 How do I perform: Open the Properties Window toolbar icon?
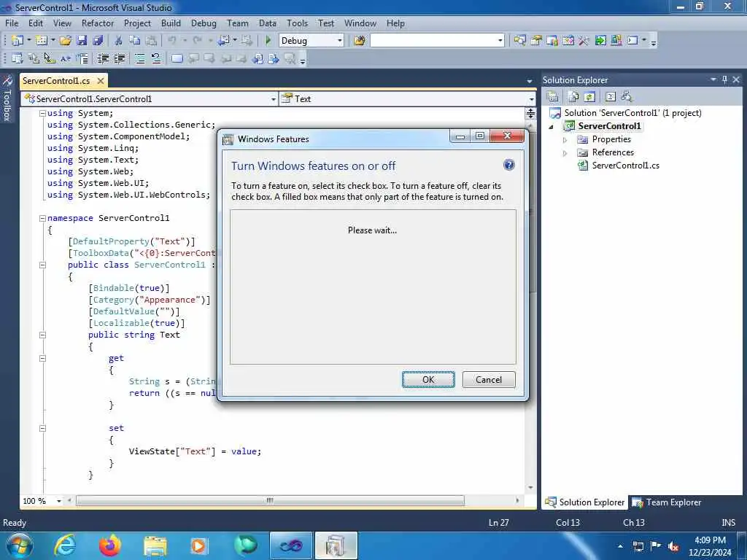pyautogui.click(x=536, y=41)
